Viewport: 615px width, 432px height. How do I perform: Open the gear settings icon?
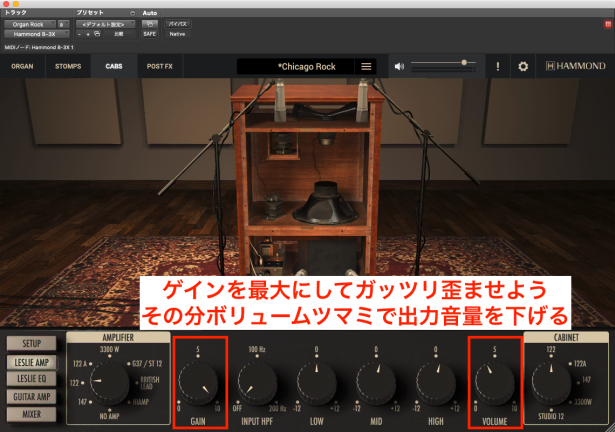tap(522, 67)
